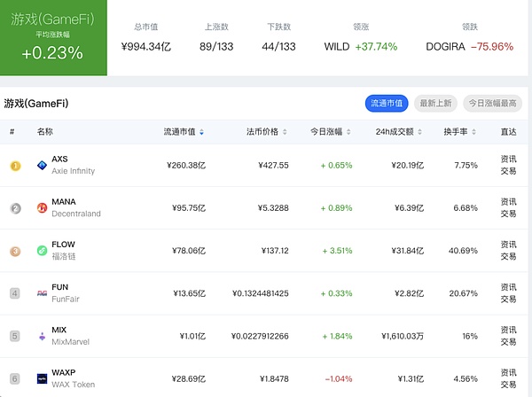532x397 pixels.
Task: Switch to the 今日涨幅最高 tab
Action: tap(489, 104)
